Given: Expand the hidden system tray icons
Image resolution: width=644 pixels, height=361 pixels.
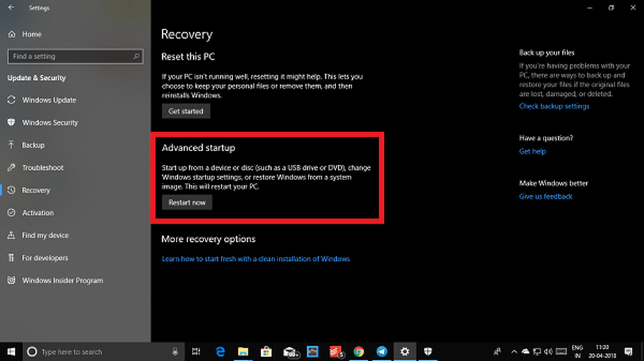Looking at the screenshot, I should (x=514, y=352).
